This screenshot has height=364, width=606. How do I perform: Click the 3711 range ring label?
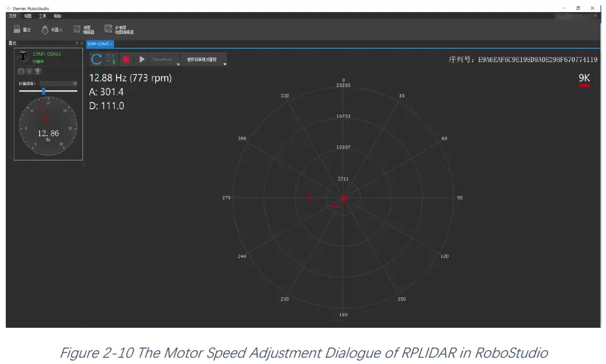click(343, 179)
